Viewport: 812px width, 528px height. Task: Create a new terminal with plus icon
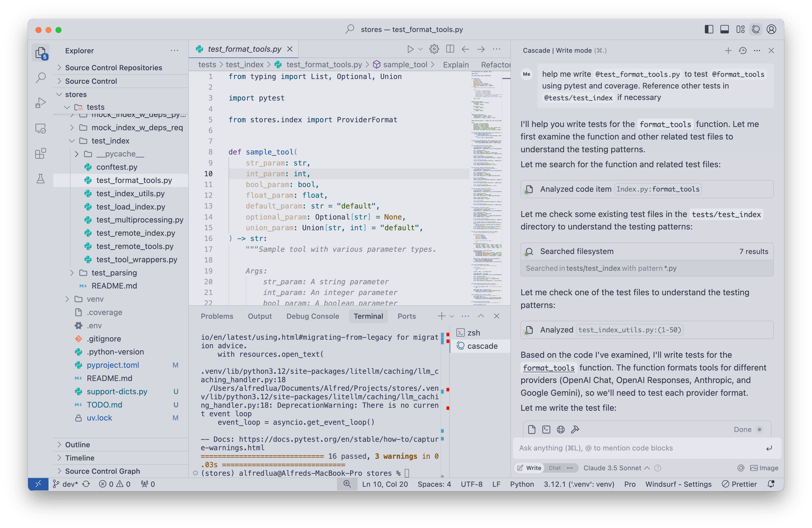point(441,316)
